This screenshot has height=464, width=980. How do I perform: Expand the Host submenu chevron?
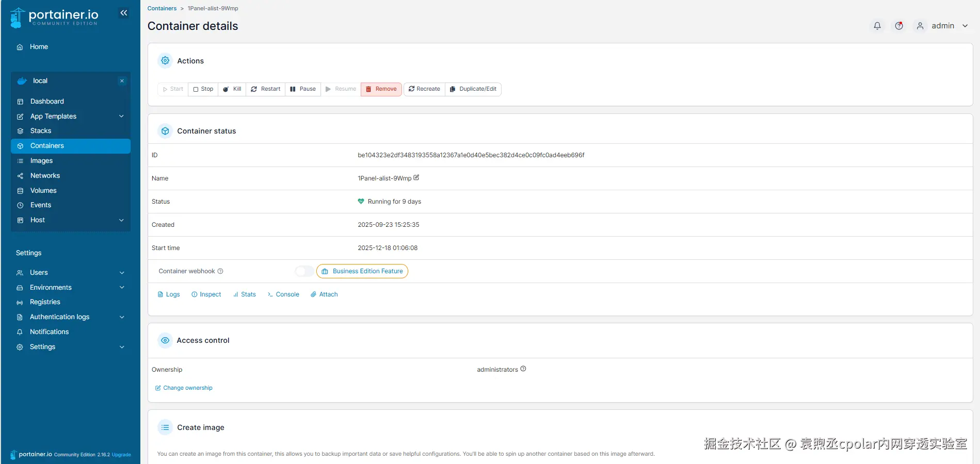pyautogui.click(x=121, y=220)
